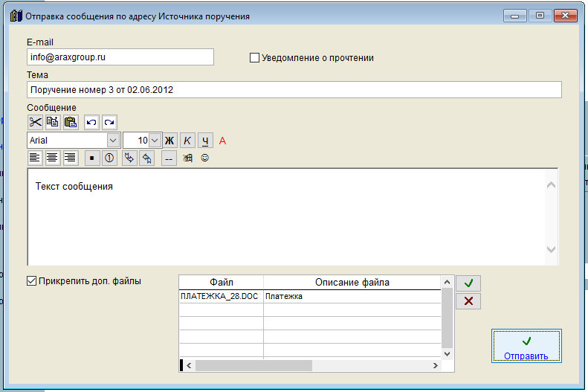Maximize the message sending window
This screenshot has width=588, height=392.
(x=540, y=16)
